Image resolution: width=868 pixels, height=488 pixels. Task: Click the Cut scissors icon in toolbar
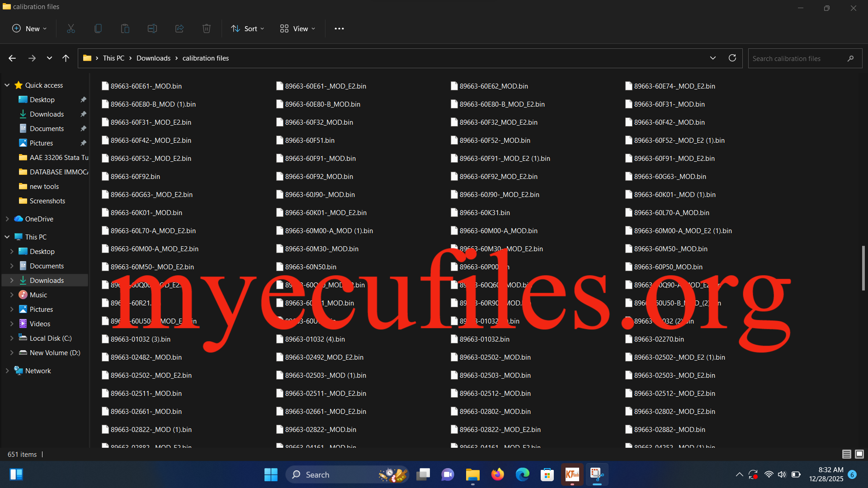(71, 28)
